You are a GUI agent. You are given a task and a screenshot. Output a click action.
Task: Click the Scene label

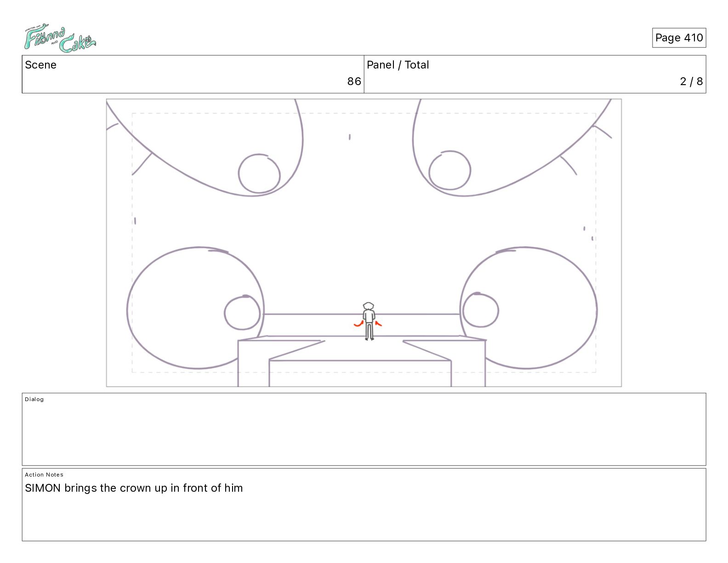click(x=41, y=65)
